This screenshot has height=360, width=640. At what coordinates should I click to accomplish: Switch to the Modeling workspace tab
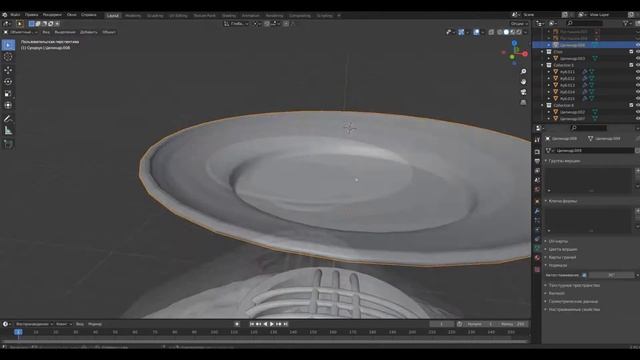click(133, 16)
